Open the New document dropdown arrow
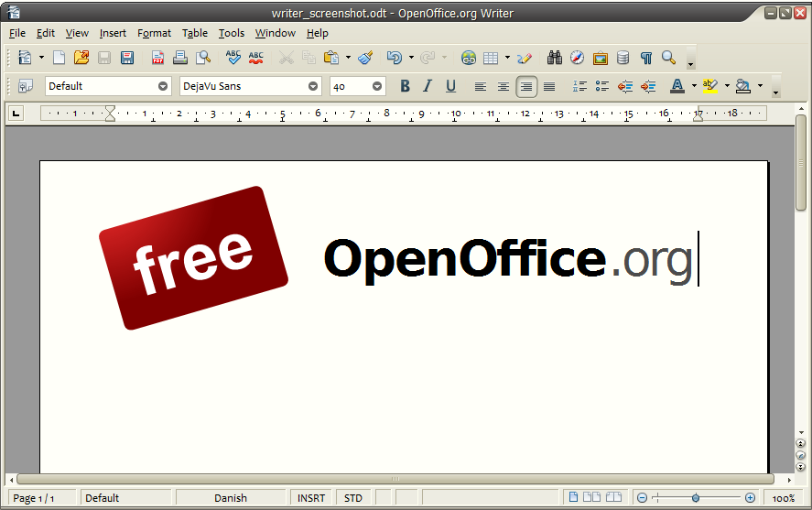The height and width of the screenshot is (510, 812). [x=41, y=58]
